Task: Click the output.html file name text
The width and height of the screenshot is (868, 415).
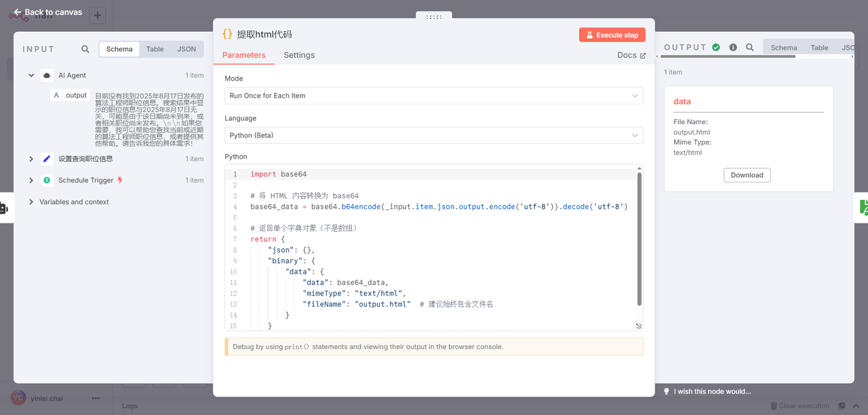Action: click(692, 132)
